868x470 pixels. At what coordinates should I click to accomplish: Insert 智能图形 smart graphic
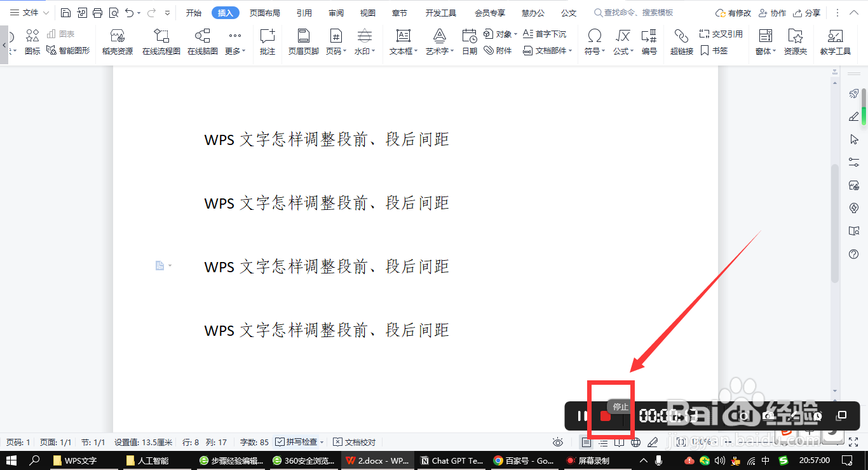(68, 51)
